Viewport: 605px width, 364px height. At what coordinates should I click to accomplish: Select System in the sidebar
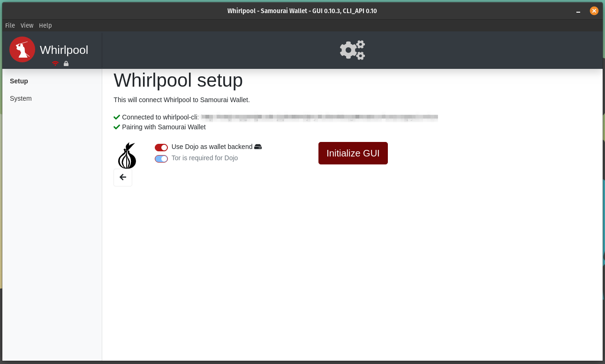(21, 98)
